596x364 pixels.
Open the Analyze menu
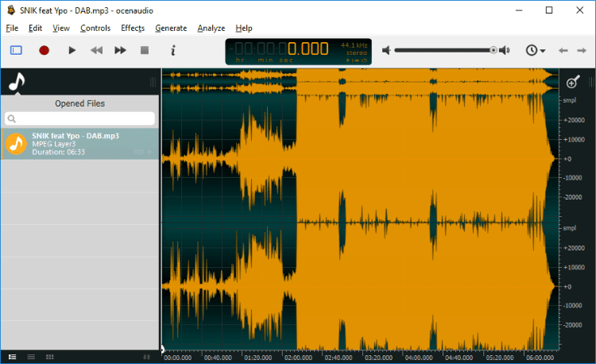(x=211, y=28)
